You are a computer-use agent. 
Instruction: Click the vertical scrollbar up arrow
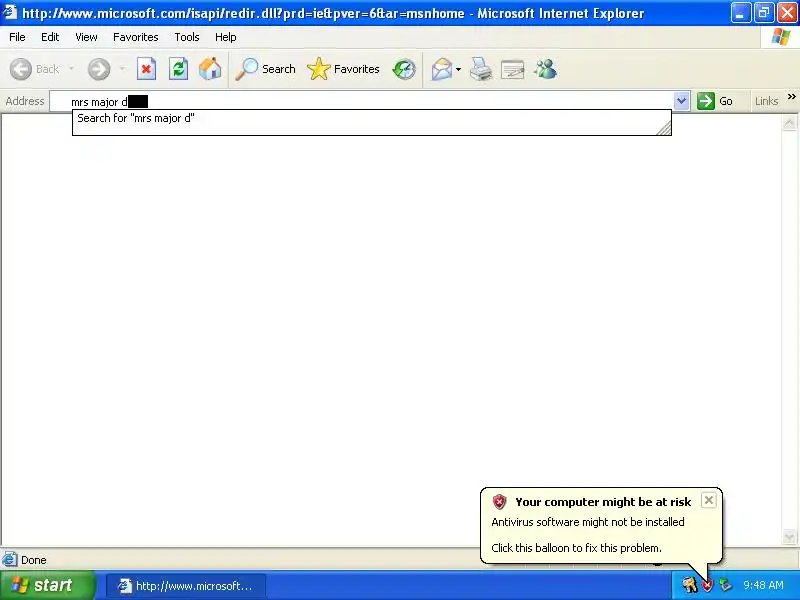tap(789, 123)
